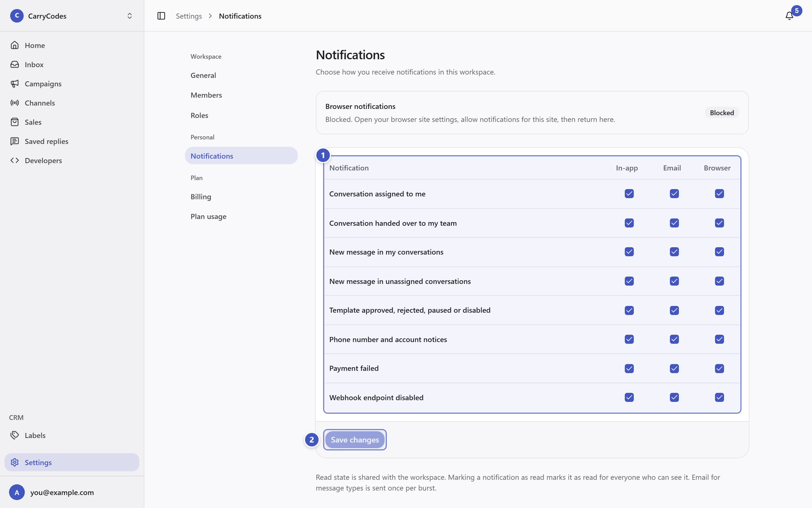
Task: Open the Home icon in sidebar
Action: coord(14,45)
